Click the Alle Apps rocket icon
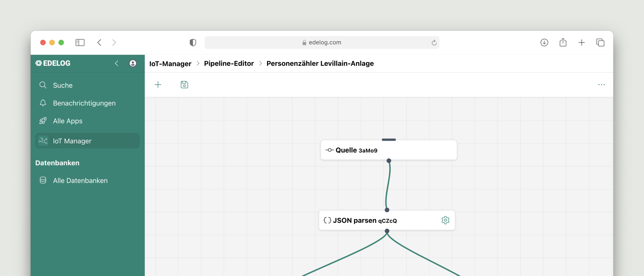 [x=43, y=121]
